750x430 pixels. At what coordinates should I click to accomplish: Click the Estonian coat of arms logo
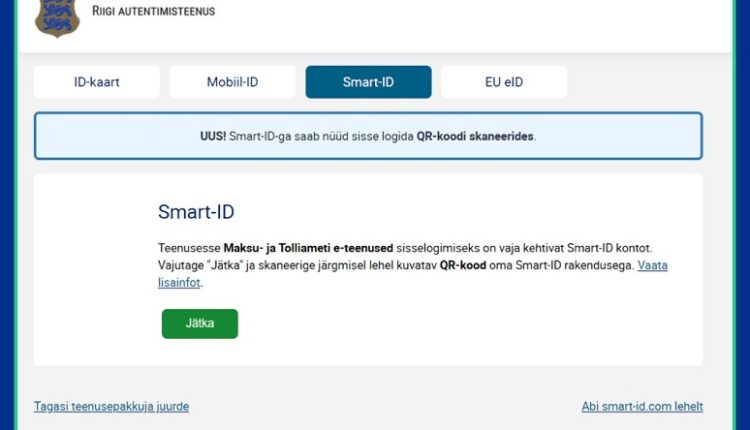point(57,17)
